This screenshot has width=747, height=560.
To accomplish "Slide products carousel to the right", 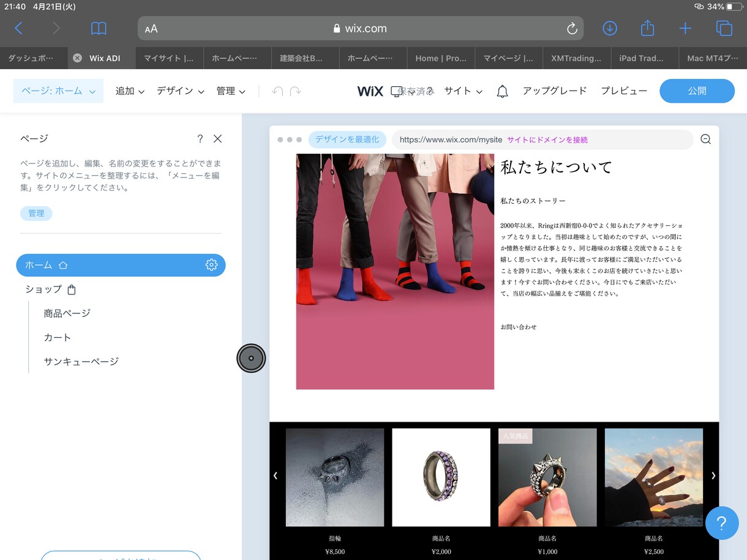I will tap(713, 476).
